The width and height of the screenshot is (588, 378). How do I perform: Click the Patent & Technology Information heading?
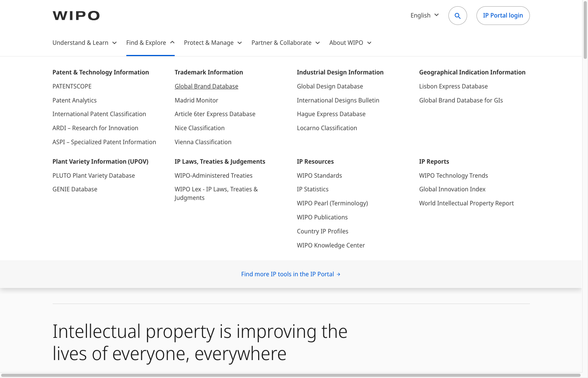pyautogui.click(x=101, y=72)
